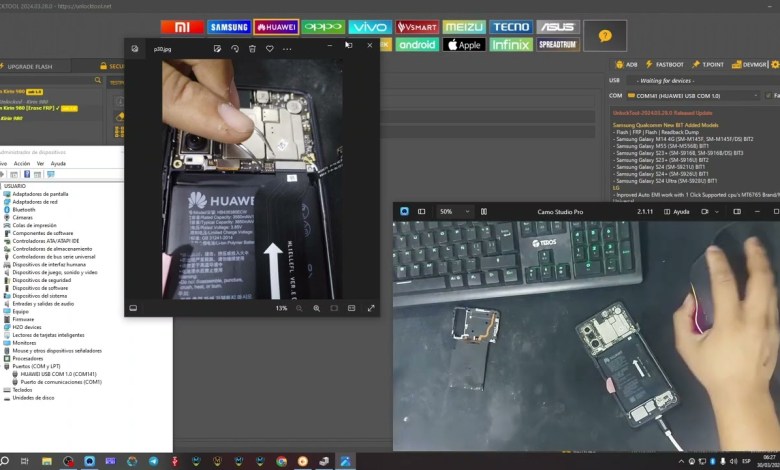Image resolution: width=780 pixels, height=470 pixels.
Task: Click the delete trash icon in photo viewer
Action: [252, 48]
